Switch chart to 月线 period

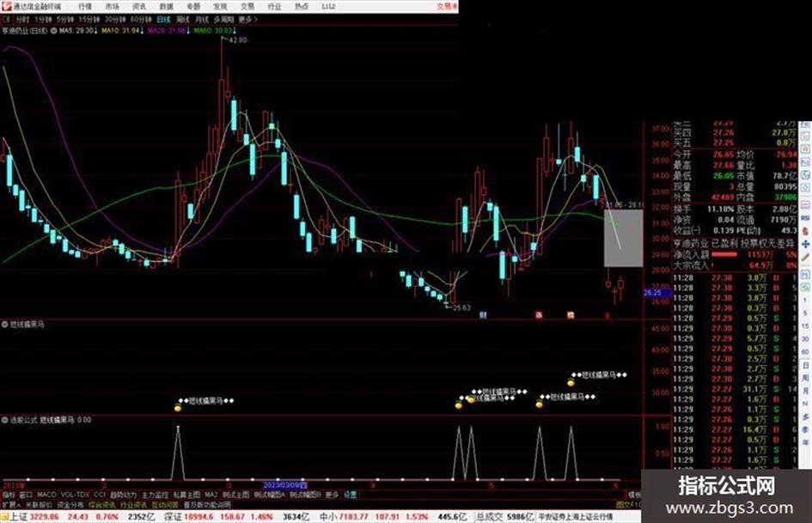click(x=201, y=19)
